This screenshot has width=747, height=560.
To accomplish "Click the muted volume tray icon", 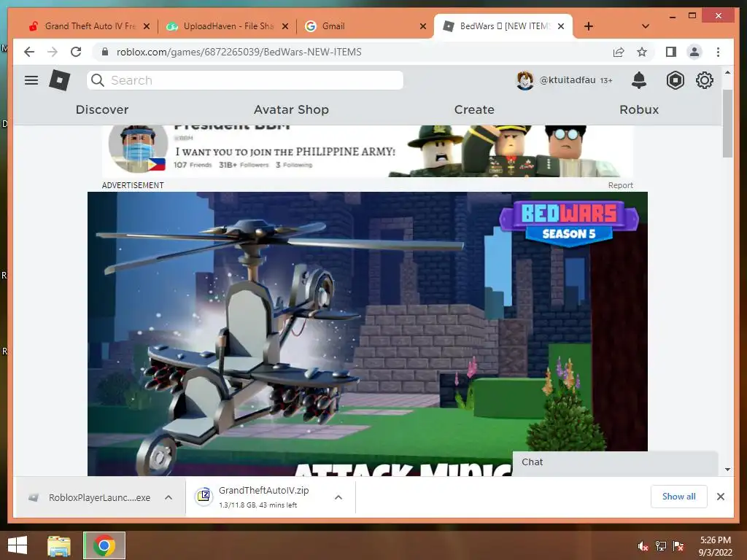I will 643,546.
